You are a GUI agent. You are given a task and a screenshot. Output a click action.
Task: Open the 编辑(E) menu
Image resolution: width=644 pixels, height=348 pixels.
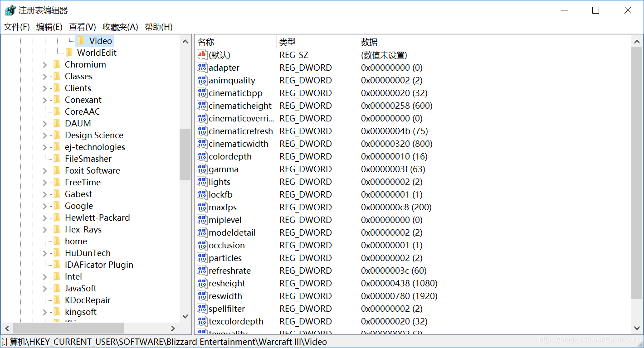pos(49,27)
